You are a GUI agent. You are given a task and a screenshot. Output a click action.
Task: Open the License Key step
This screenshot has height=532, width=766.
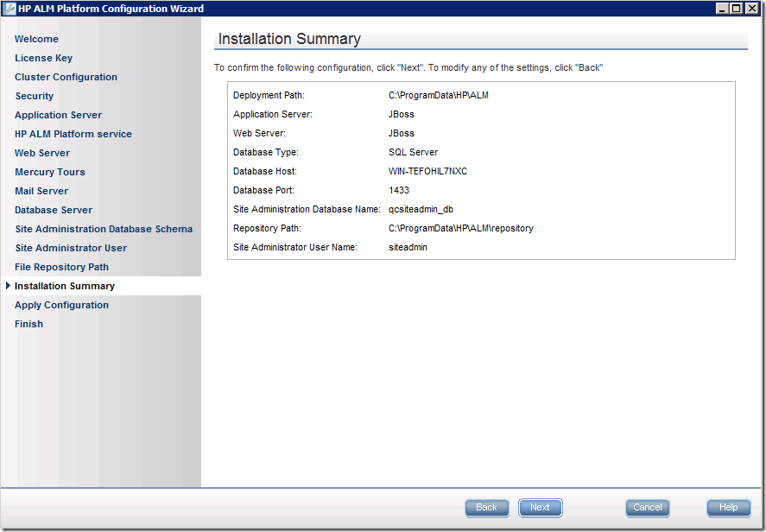[x=43, y=58]
